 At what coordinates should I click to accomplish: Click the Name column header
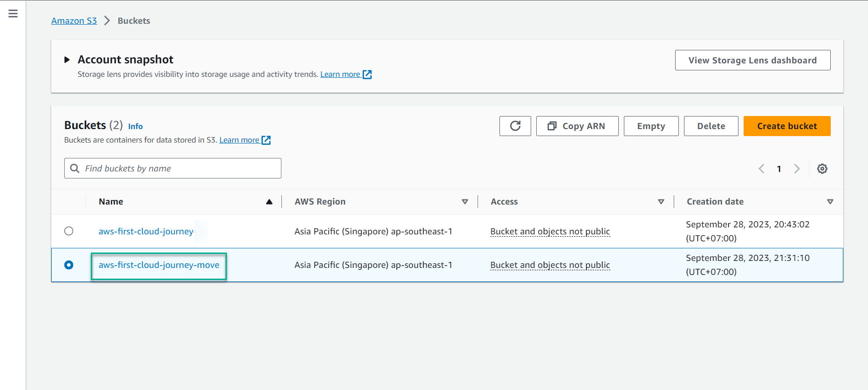tap(111, 202)
